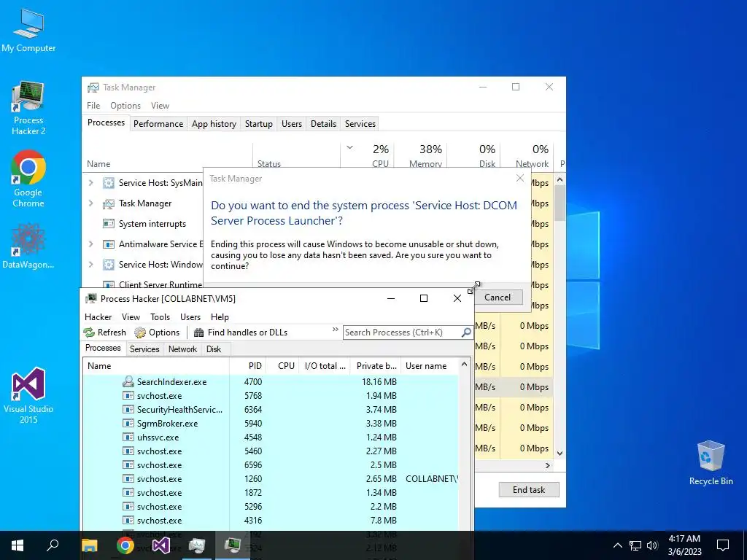Close the Task Manager warning dialog
Image resolution: width=747 pixels, height=560 pixels.
519,178
